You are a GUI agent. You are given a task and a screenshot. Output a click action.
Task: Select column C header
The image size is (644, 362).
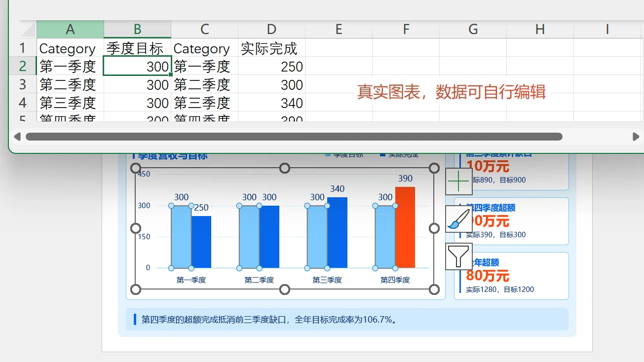205,29
